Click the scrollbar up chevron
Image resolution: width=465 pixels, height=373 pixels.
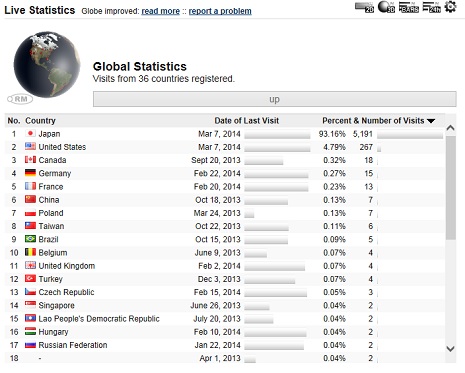point(451,128)
